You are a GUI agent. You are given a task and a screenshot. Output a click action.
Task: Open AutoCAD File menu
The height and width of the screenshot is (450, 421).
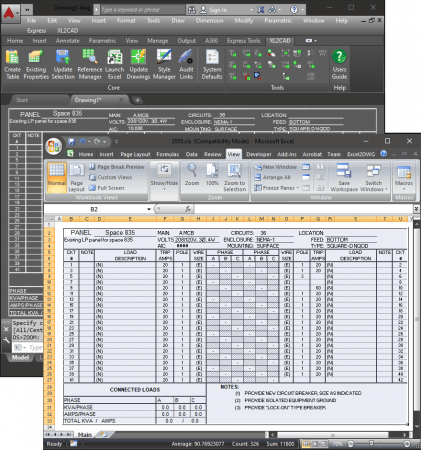point(32,21)
